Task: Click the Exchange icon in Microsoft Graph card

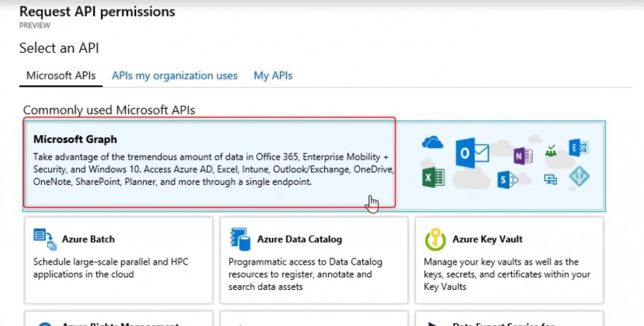Action: pyautogui.click(x=579, y=148)
